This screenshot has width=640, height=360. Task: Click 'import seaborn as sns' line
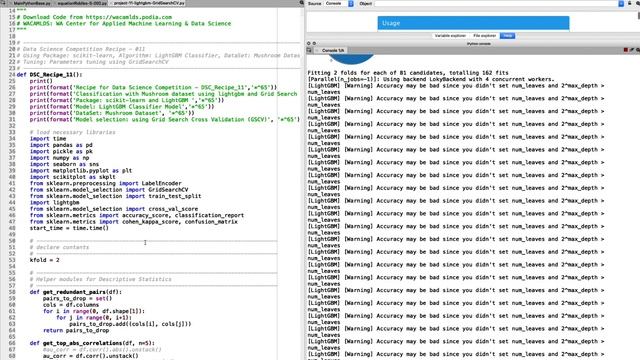click(64, 164)
